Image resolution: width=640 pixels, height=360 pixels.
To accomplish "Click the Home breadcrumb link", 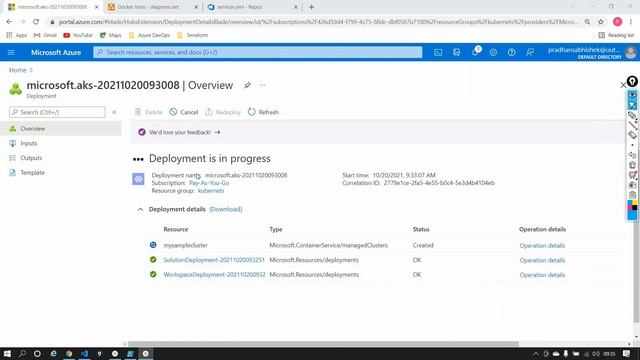I will click(18, 70).
